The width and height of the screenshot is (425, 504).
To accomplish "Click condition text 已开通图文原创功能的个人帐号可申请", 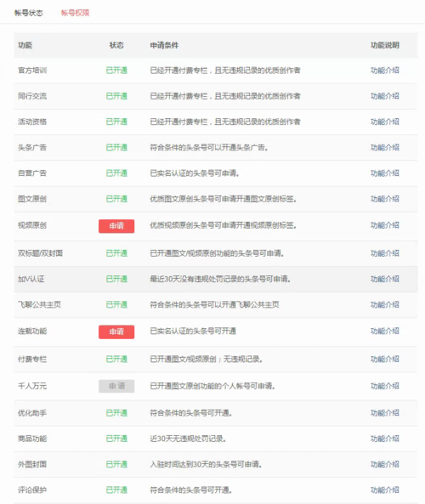I will pyautogui.click(x=212, y=386).
